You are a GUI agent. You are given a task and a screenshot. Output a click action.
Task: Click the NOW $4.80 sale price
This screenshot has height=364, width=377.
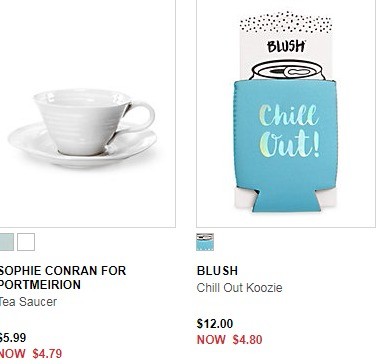coord(229,340)
